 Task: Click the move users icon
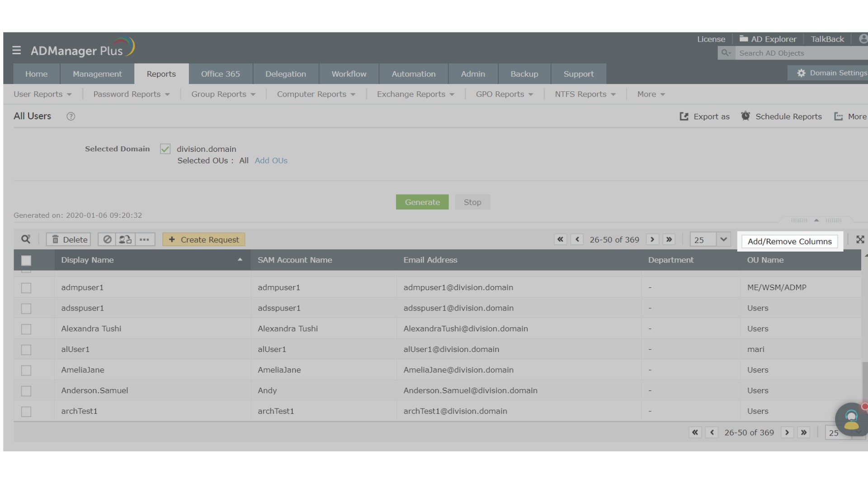click(x=125, y=239)
